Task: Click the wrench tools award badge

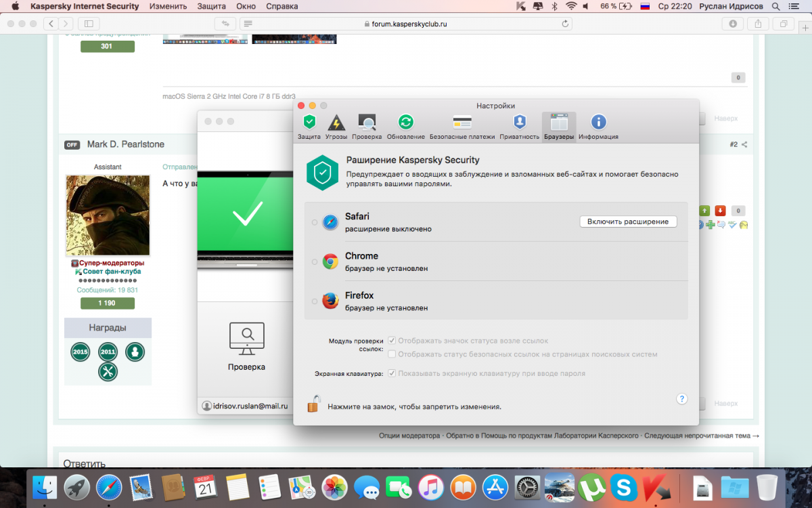Action: coord(108,372)
